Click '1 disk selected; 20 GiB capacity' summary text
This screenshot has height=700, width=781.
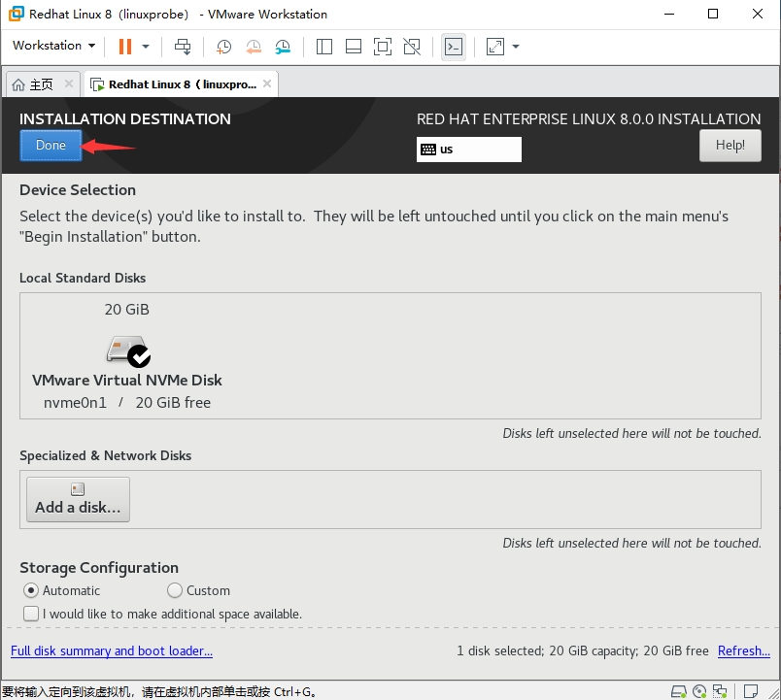coord(547,650)
